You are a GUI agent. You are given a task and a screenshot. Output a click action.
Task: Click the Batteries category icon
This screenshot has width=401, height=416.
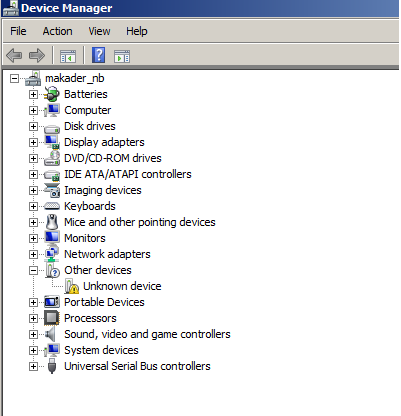point(52,94)
